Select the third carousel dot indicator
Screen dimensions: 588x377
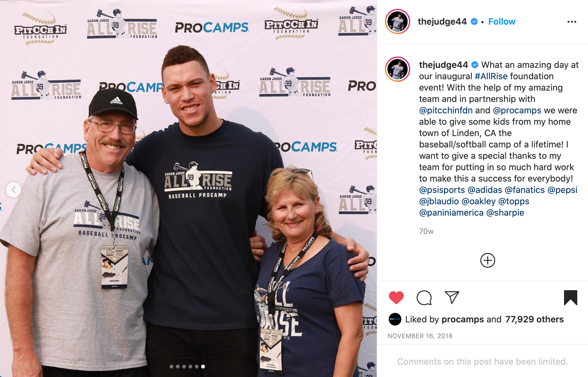tap(184, 367)
